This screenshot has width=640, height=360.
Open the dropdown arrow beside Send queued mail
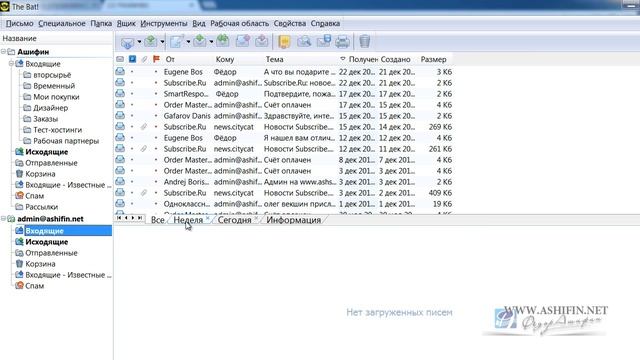[162, 42]
